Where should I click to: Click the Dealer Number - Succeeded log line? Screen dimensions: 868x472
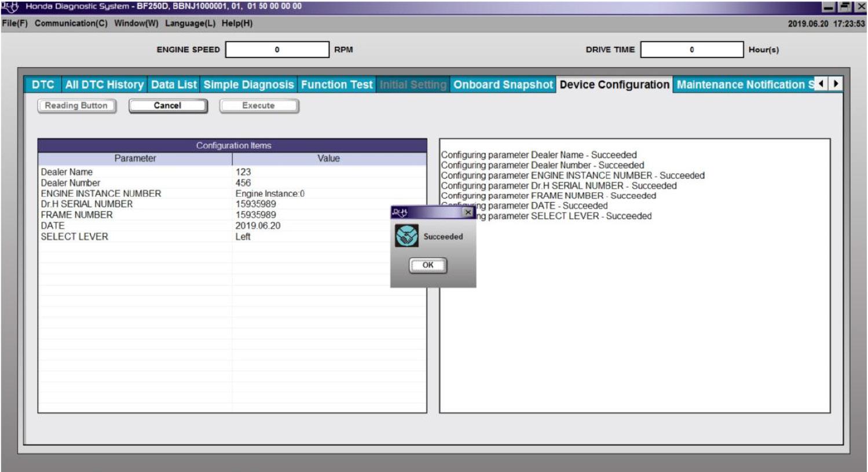pos(543,165)
